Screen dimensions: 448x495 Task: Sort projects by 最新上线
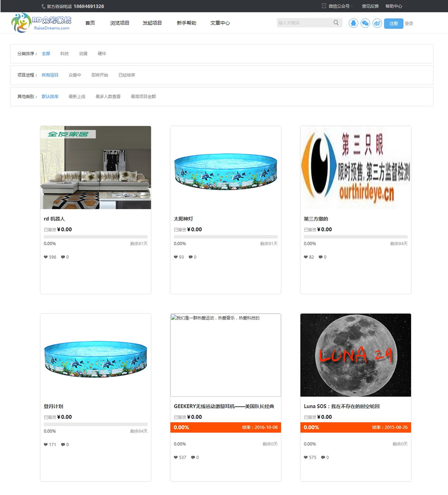pyautogui.click(x=77, y=97)
